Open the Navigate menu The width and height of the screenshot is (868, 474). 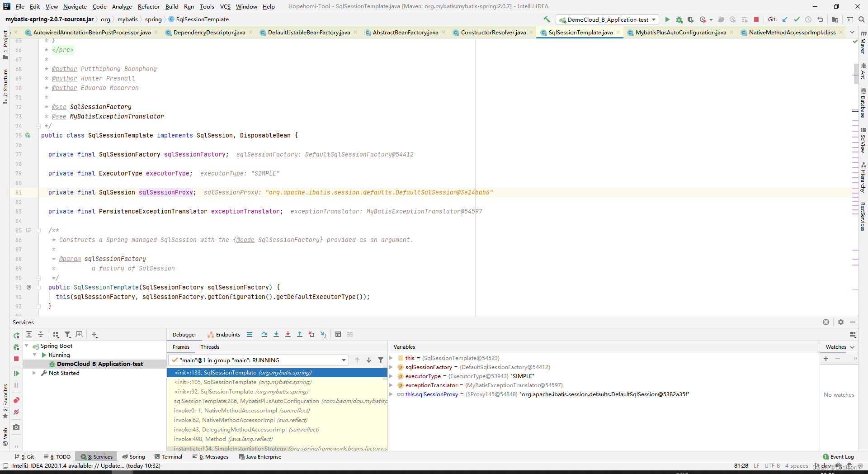tap(75, 6)
